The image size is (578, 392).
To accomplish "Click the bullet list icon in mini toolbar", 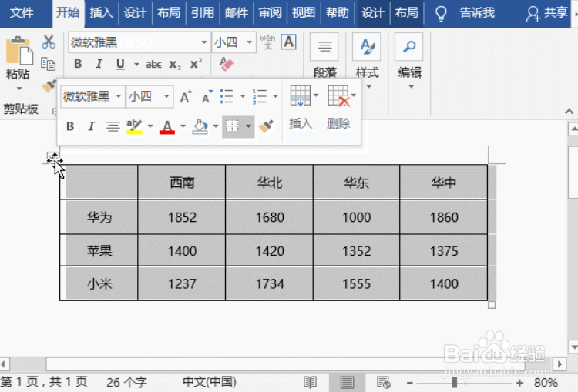I will click(x=227, y=96).
